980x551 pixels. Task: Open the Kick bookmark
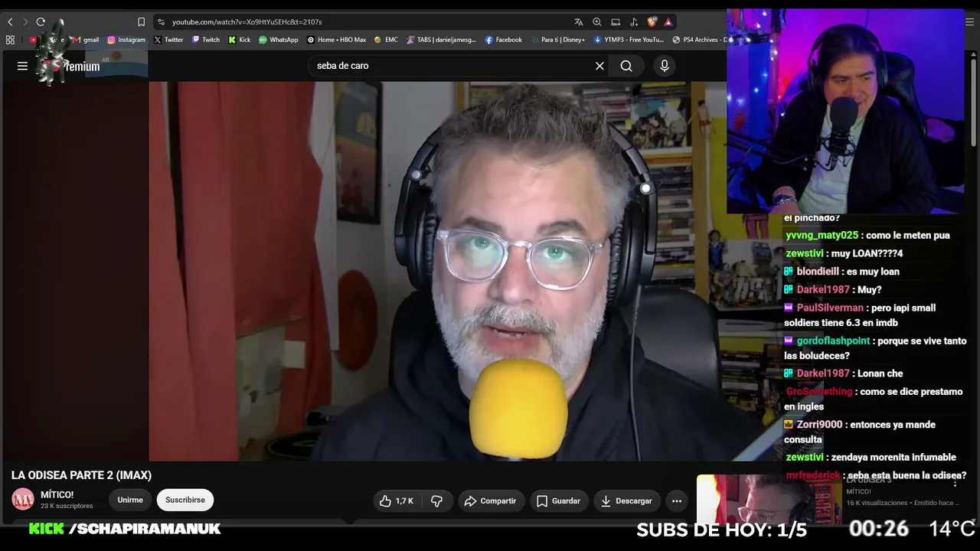coord(240,40)
